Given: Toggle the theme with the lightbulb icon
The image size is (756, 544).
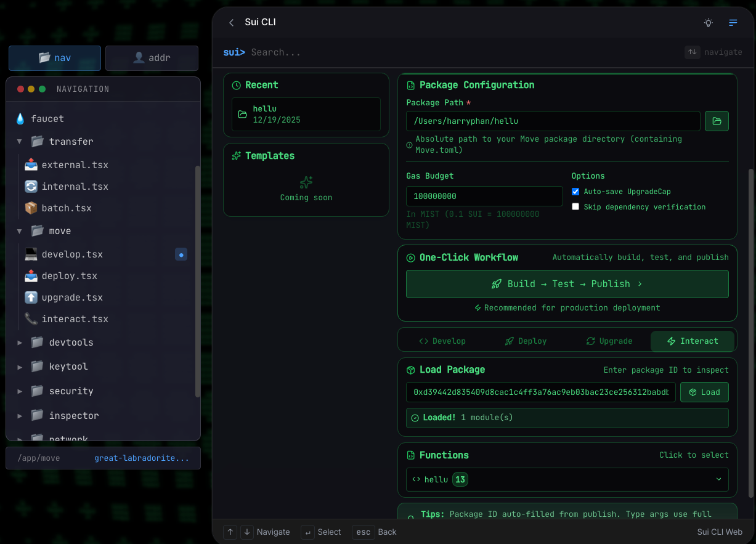Looking at the screenshot, I should (x=708, y=23).
